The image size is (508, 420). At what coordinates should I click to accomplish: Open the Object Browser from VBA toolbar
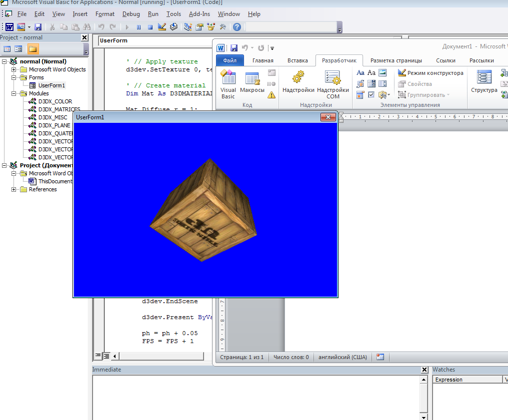coord(210,27)
